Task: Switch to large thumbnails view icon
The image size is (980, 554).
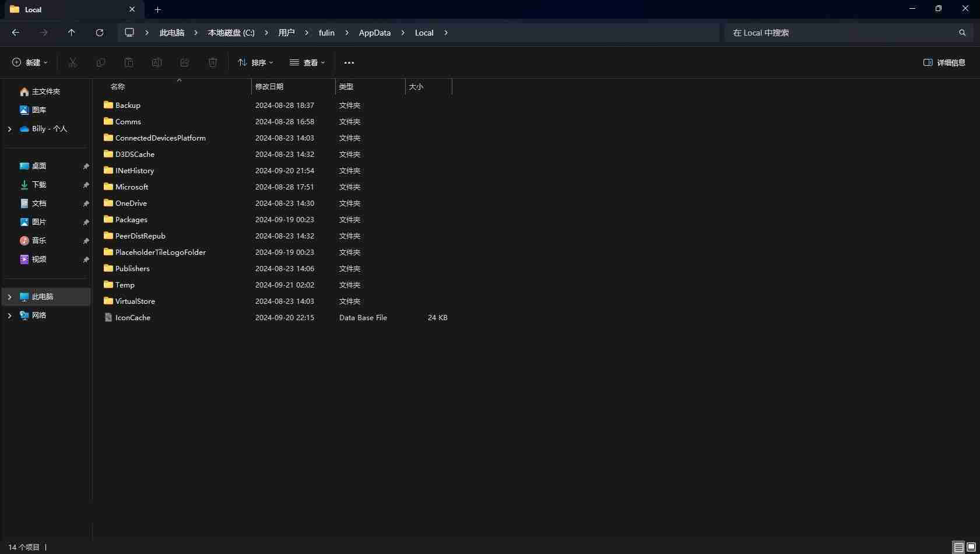Action: click(x=971, y=547)
